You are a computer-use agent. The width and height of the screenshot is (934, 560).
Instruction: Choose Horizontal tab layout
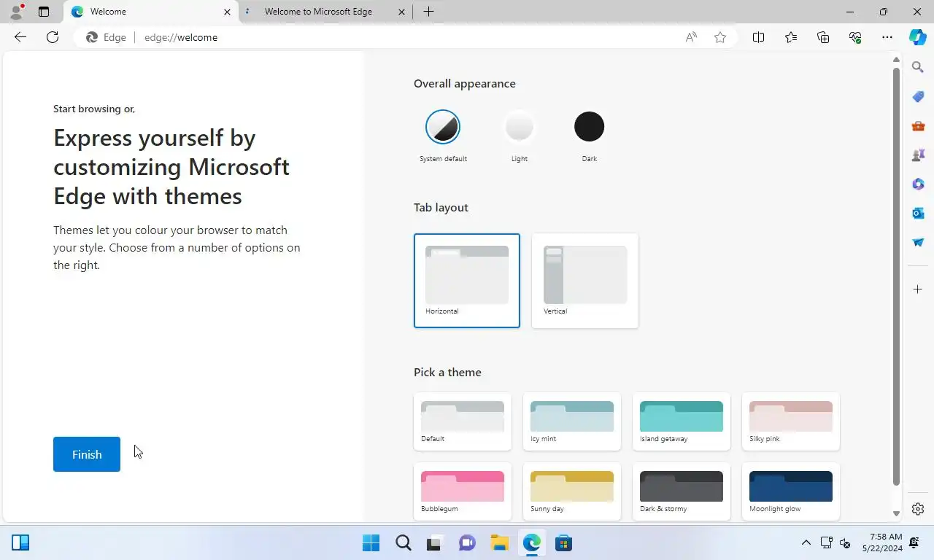(467, 281)
